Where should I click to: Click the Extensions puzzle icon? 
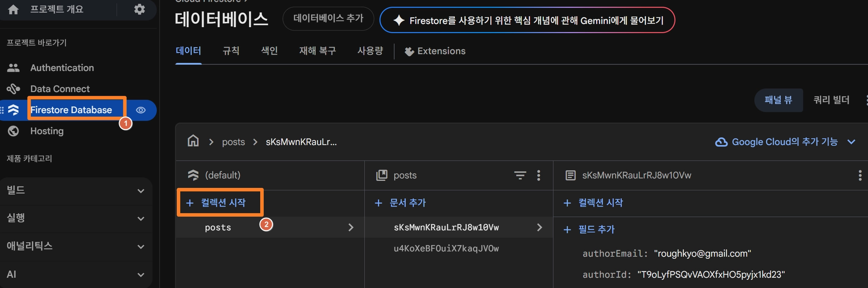(409, 51)
